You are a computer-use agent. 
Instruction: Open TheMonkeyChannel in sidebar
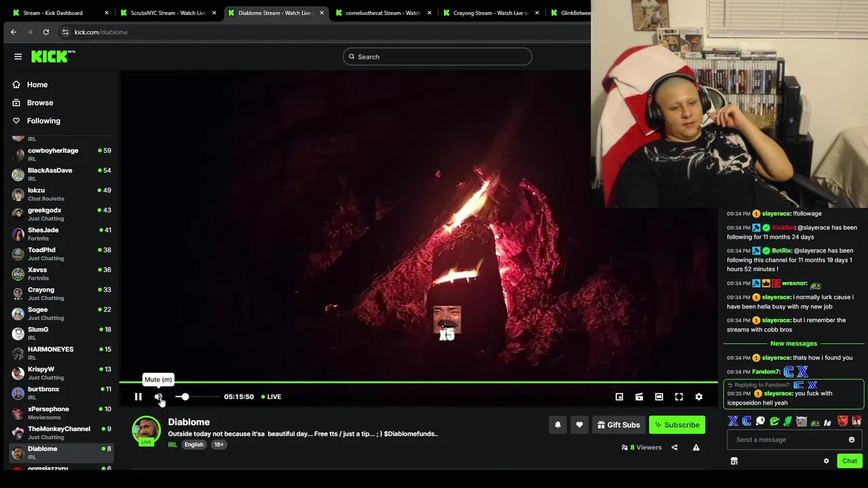click(x=61, y=432)
